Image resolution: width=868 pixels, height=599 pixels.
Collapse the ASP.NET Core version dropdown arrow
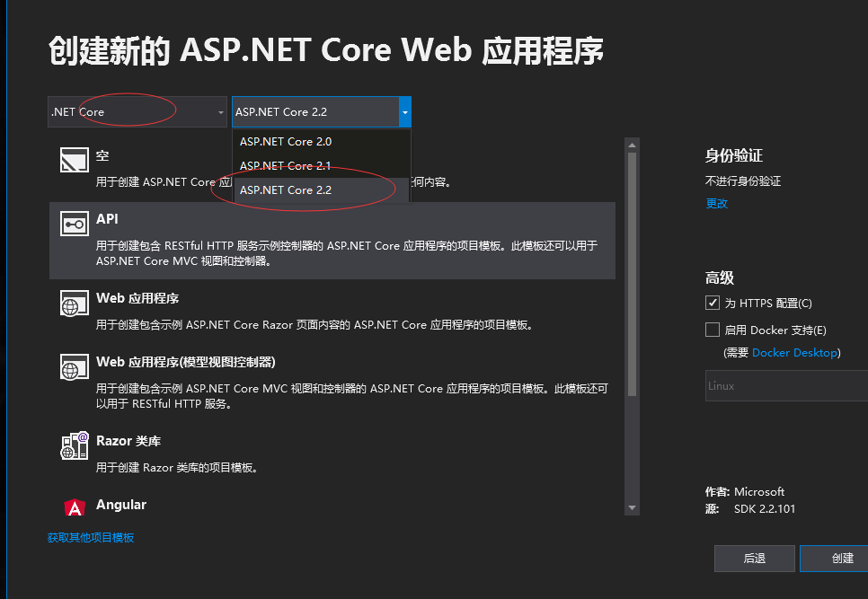pos(405,112)
